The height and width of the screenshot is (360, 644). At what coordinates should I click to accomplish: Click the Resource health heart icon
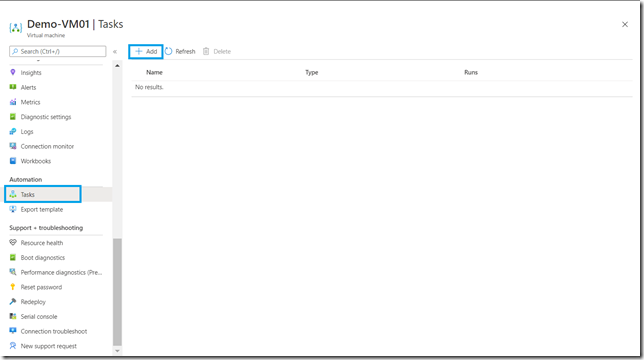[13, 243]
